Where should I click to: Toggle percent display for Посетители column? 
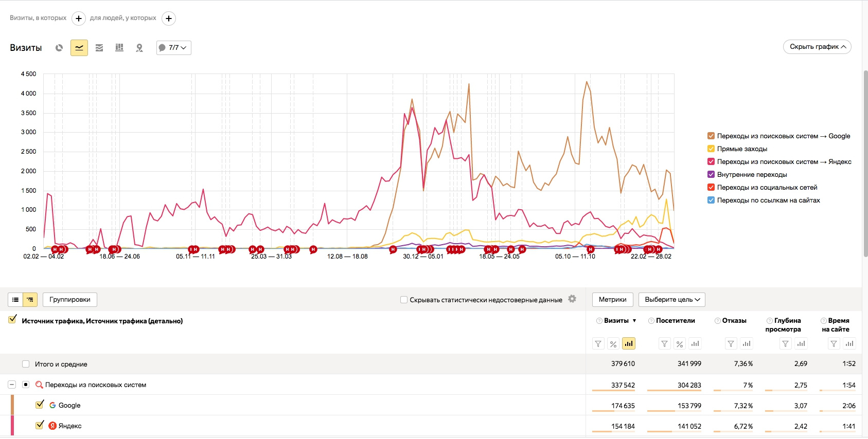680,344
